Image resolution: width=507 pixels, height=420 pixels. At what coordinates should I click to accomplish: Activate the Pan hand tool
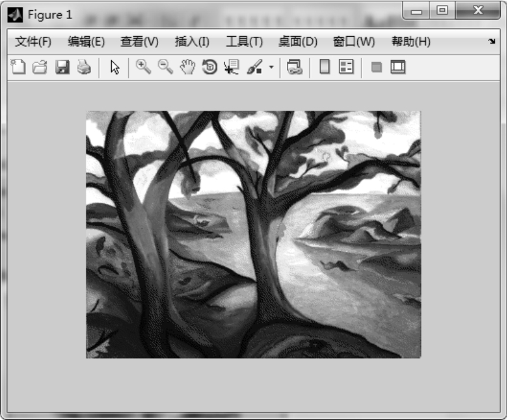(x=187, y=67)
